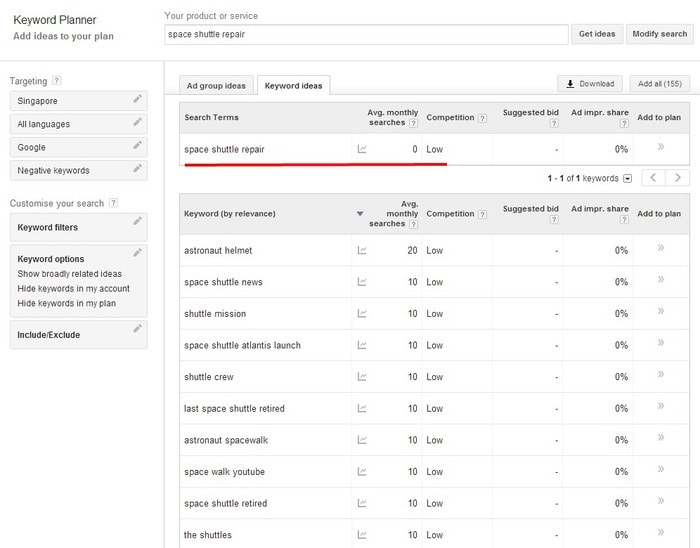Select the Keyword ideas tab

[x=293, y=85]
